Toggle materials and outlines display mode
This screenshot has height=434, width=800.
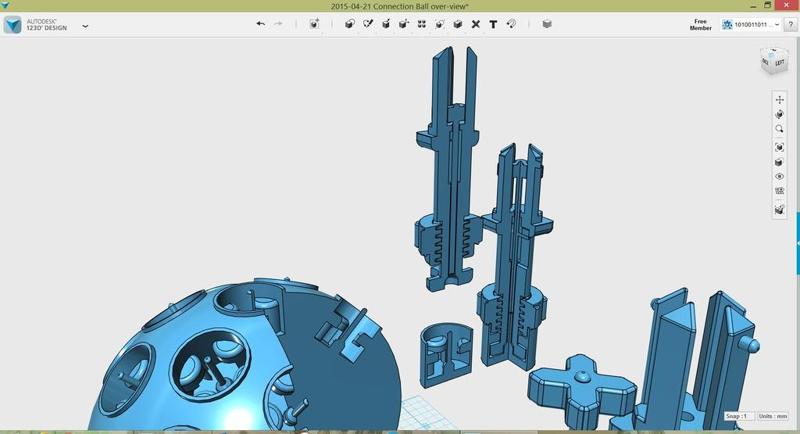pos(780,209)
